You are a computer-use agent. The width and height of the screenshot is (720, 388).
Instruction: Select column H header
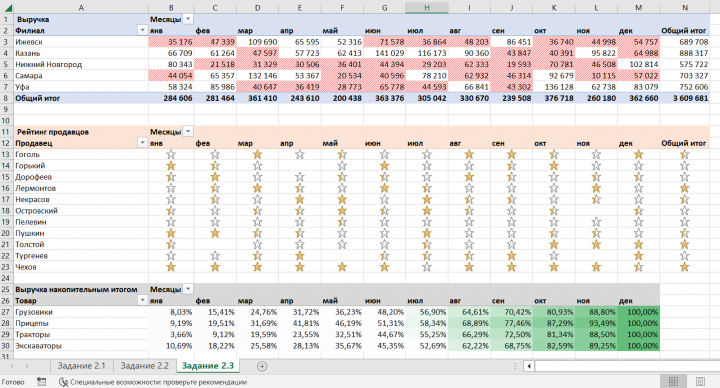(427, 8)
